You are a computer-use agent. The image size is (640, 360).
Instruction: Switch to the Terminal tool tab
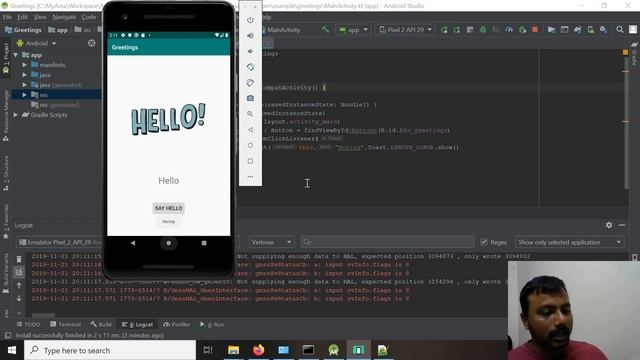(x=65, y=324)
